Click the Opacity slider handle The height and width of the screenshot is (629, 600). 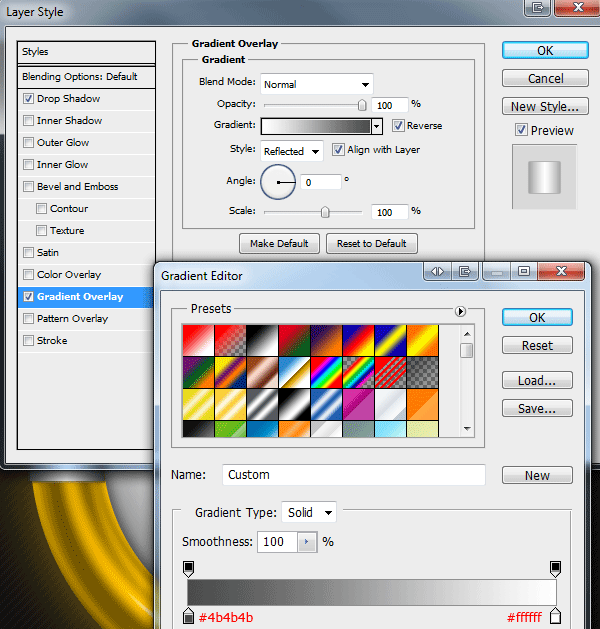[x=362, y=105]
